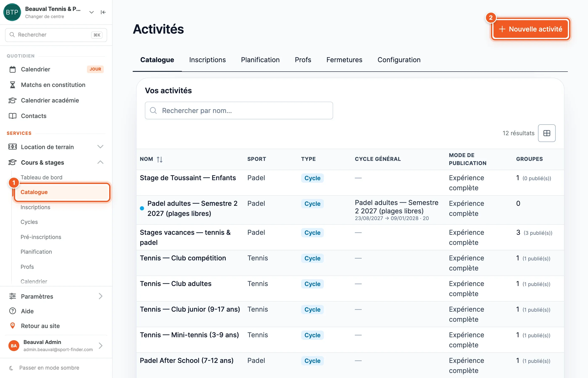This screenshot has height=378, width=588.
Task: Click the Rechercher par nom field
Action: click(x=239, y=110)
